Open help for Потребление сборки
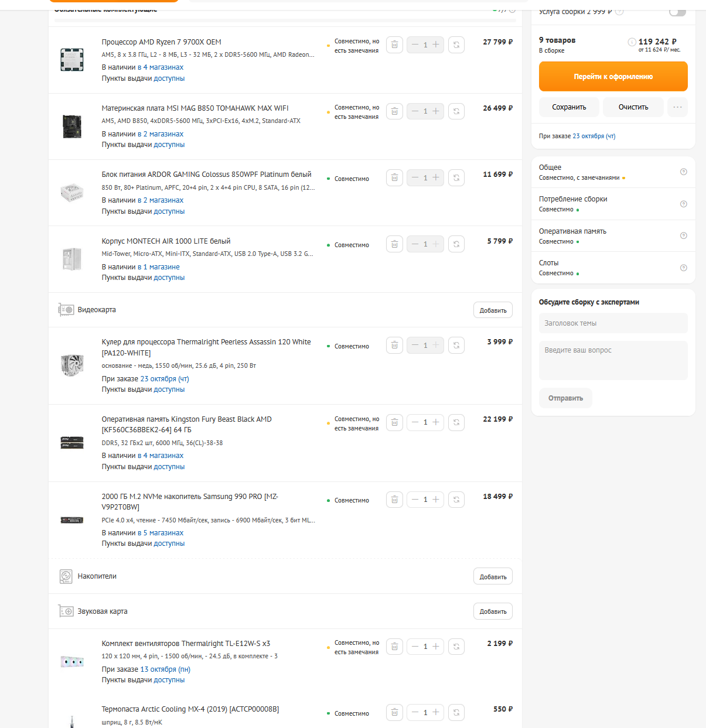Viewport: 706px width, 728px height. (683, 204)
